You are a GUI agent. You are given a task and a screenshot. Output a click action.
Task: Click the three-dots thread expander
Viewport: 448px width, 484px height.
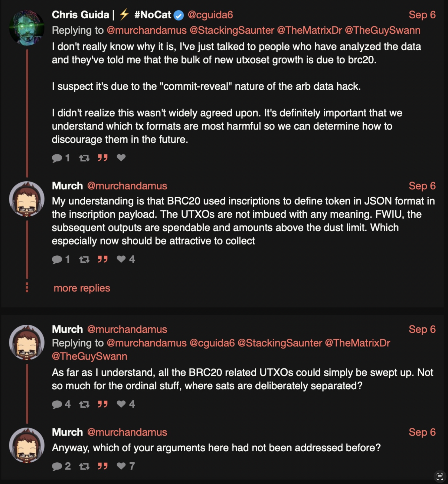coord(27,287)
